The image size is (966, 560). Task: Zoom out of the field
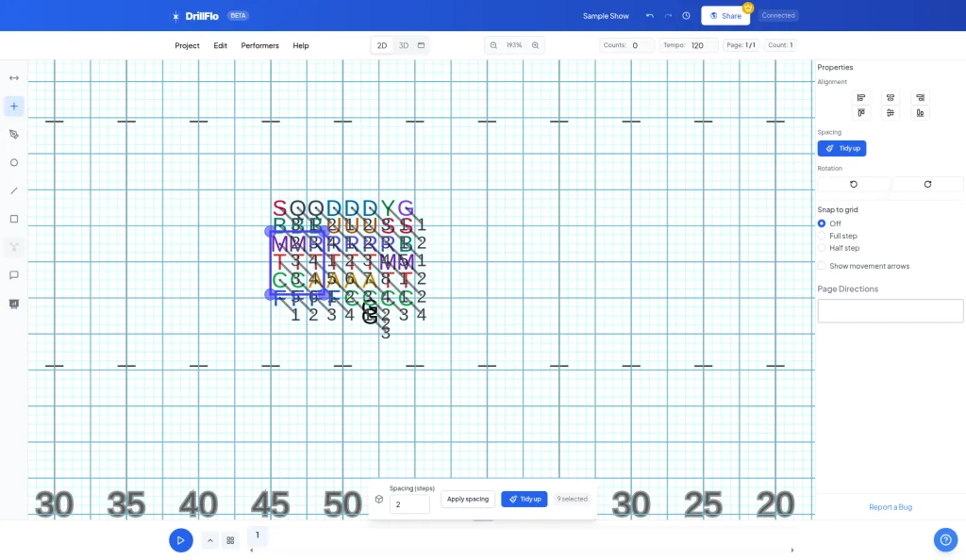pyautogui.click(x=493, y=45)
